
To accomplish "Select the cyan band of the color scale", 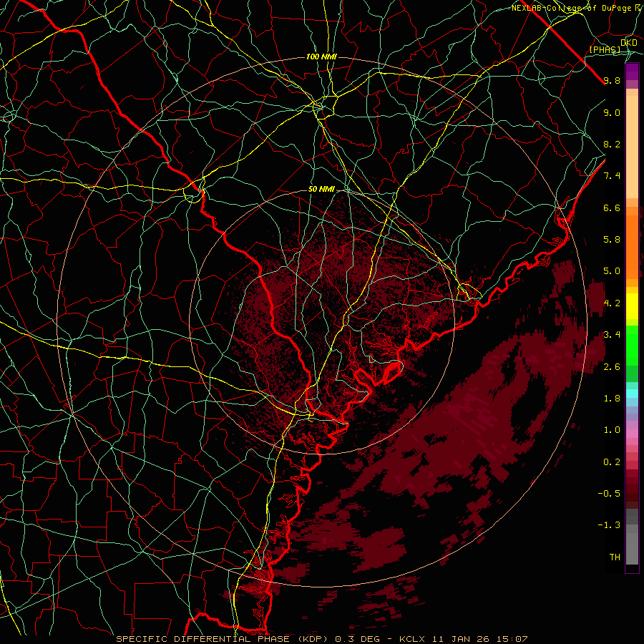I will [x=632, y=393].
